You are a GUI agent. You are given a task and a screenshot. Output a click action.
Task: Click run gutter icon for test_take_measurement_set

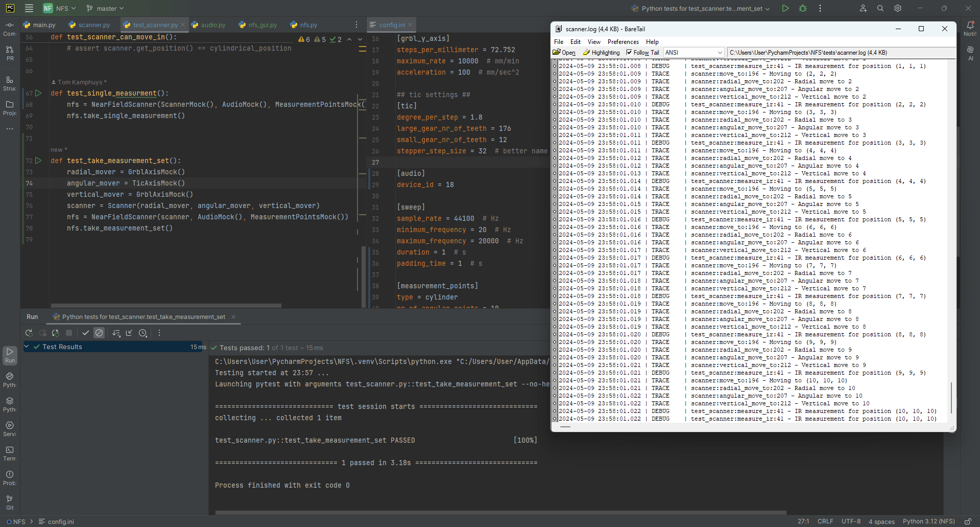pyautogui.click(x=38, y=161)
